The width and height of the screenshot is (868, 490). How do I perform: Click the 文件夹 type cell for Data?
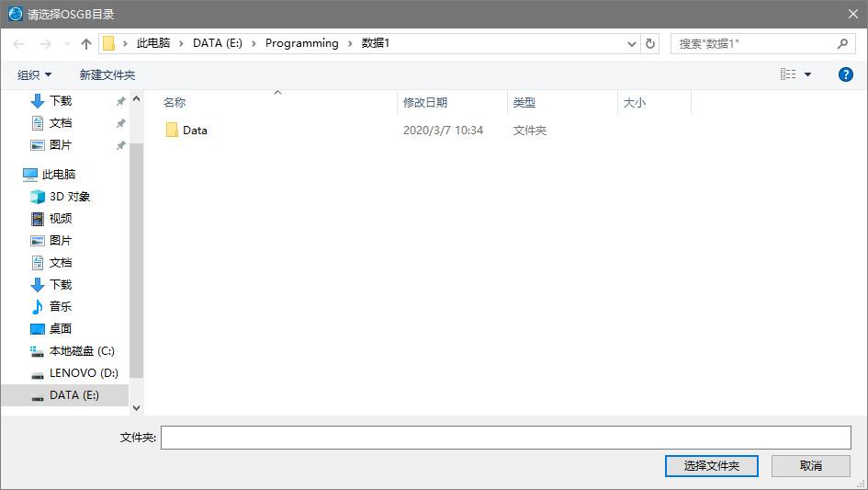tap(530, 131)
